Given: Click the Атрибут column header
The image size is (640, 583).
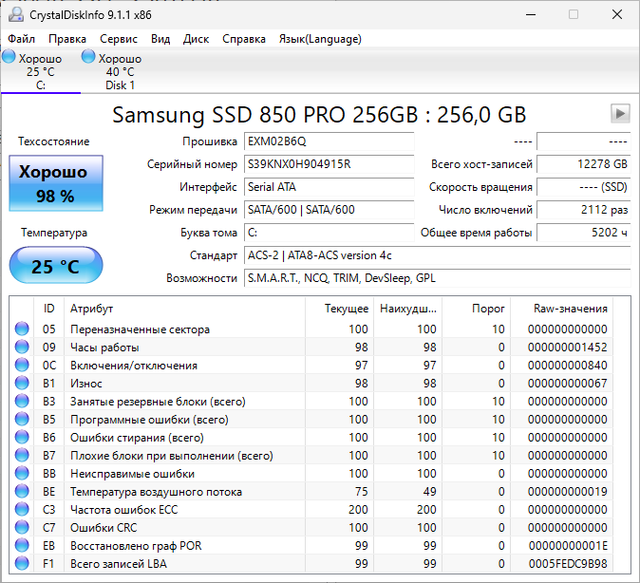Looking at the screenshot, I should pyautogui.click(x=184, y=309).
